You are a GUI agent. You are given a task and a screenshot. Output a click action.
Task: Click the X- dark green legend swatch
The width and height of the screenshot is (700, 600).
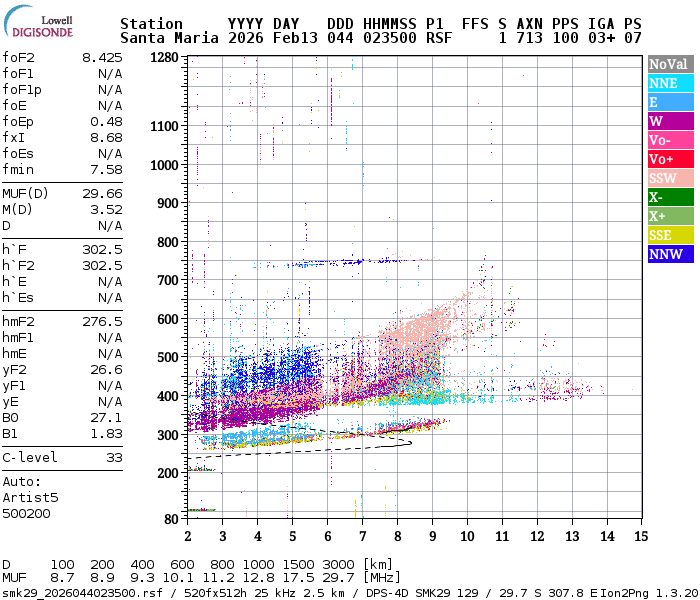pyautogui.click(x=671, y=197)
